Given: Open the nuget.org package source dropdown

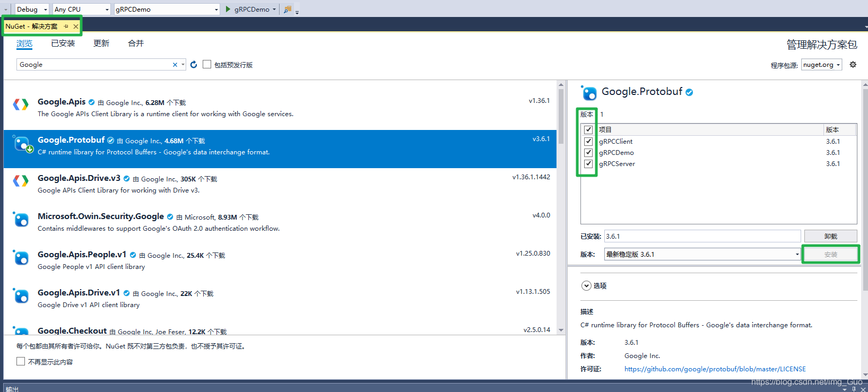Looking at the screenshot, I should pyautogui.click(x=821, y=65).
